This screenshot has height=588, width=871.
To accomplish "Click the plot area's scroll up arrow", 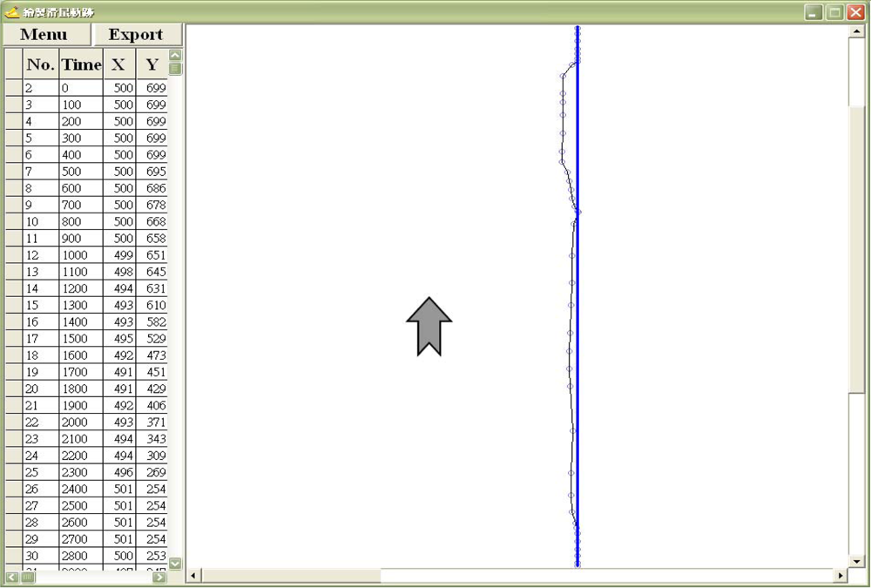I will (856, 31).
